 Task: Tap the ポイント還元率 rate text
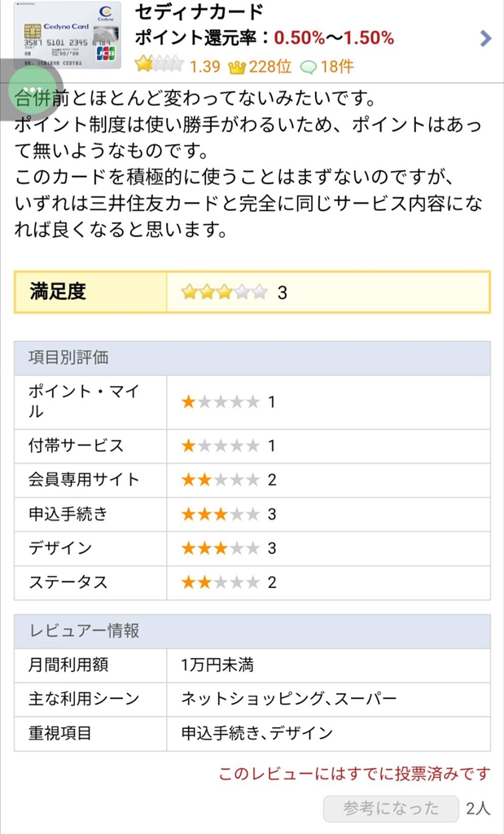tap(264, 38)
